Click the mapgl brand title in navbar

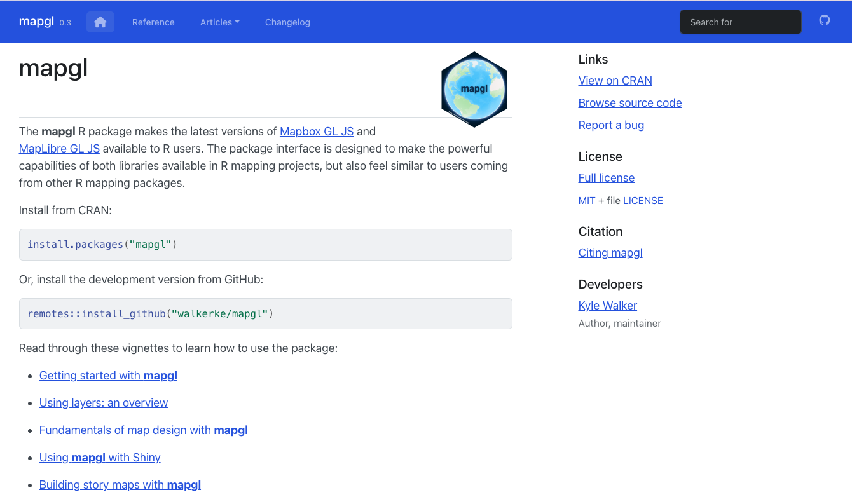(36, 22)
